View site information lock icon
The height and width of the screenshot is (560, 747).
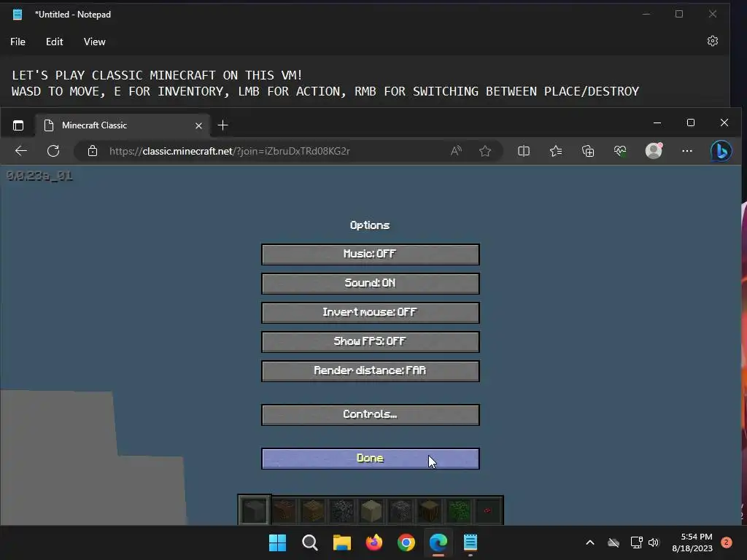click(x=93, y=151)
